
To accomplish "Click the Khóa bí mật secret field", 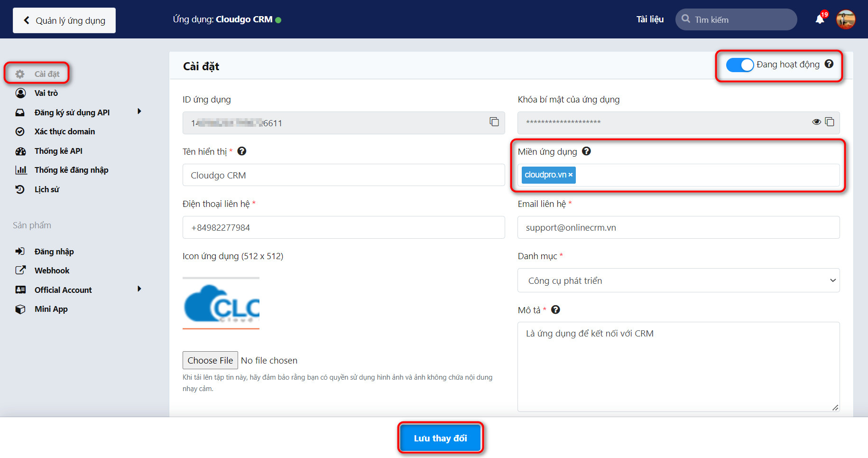I will point(679,123).
